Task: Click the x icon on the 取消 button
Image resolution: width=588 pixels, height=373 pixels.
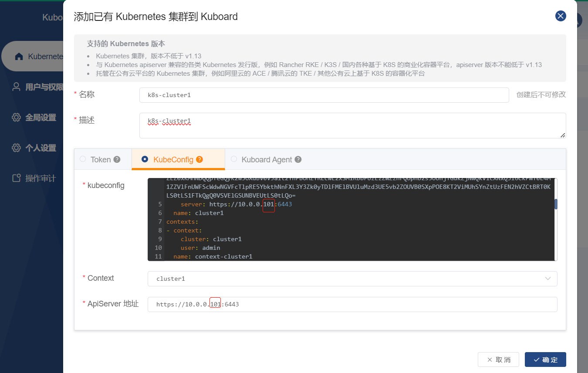Action: pyautogui.click(x=490, y=360)
